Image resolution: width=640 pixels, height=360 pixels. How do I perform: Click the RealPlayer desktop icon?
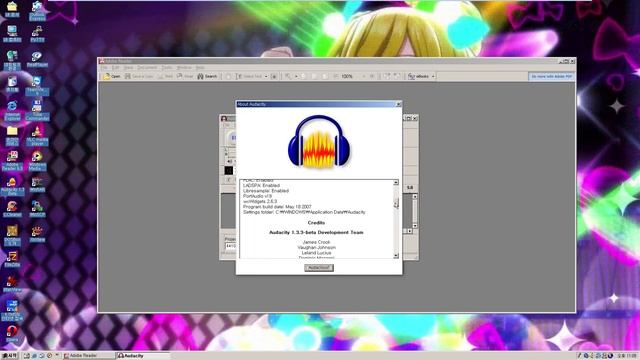click(37, 59)
